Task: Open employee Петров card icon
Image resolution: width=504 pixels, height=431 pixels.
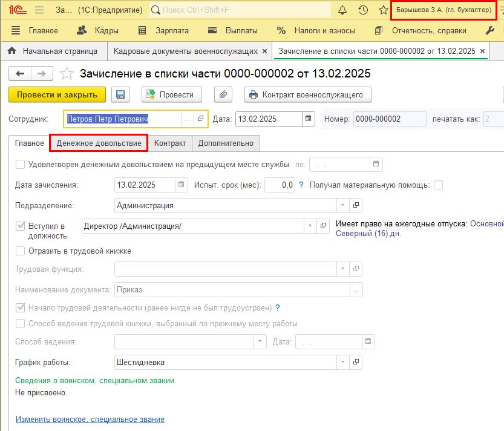Action: (201, 119)
